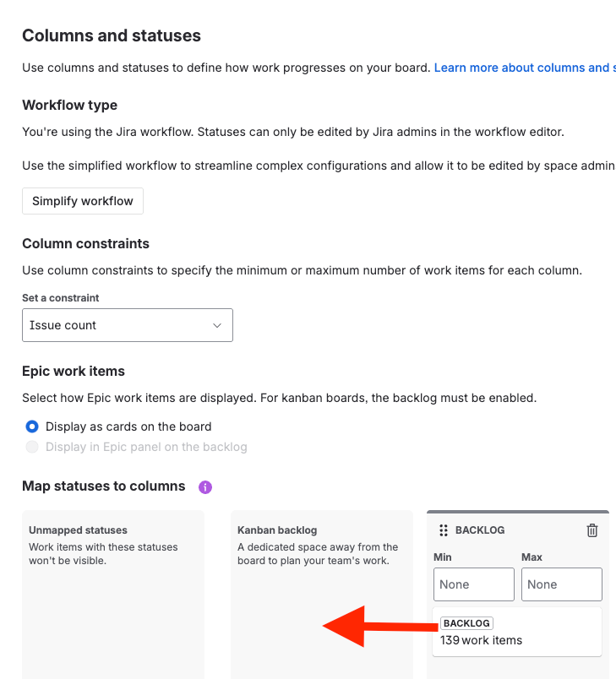The height and width of the screenshot is (679, 616).
Task: Click the chevron arrow in Issue count box
Action: (217, 325)
